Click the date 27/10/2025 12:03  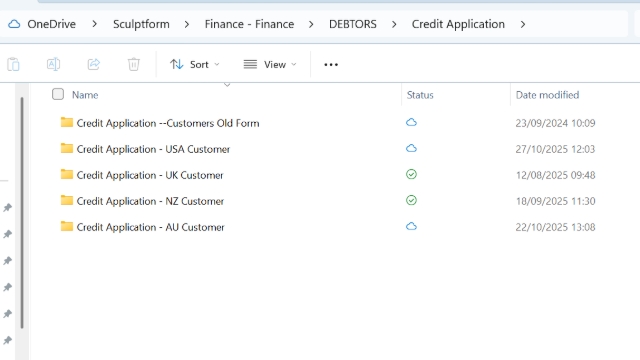[555, 149]
